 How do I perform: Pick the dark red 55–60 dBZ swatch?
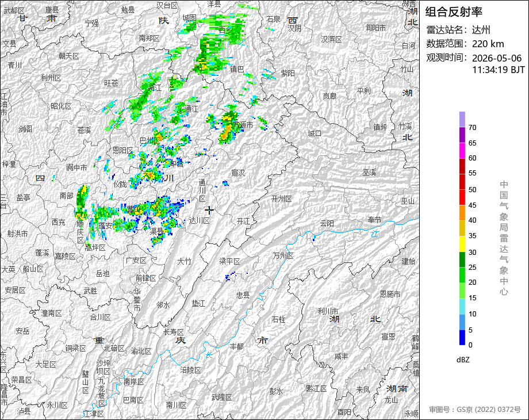pos(462,166)
